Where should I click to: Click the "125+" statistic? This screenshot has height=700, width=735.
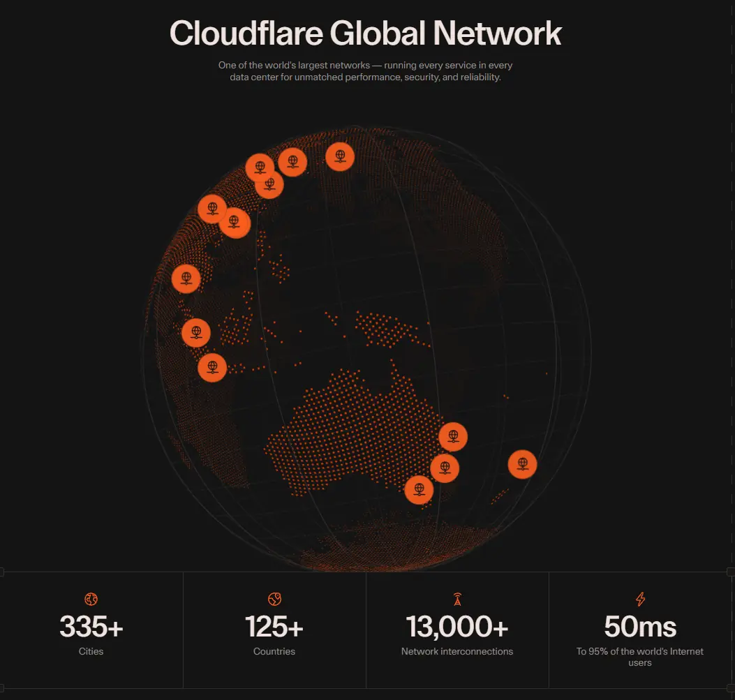click(x=274, y=627)
